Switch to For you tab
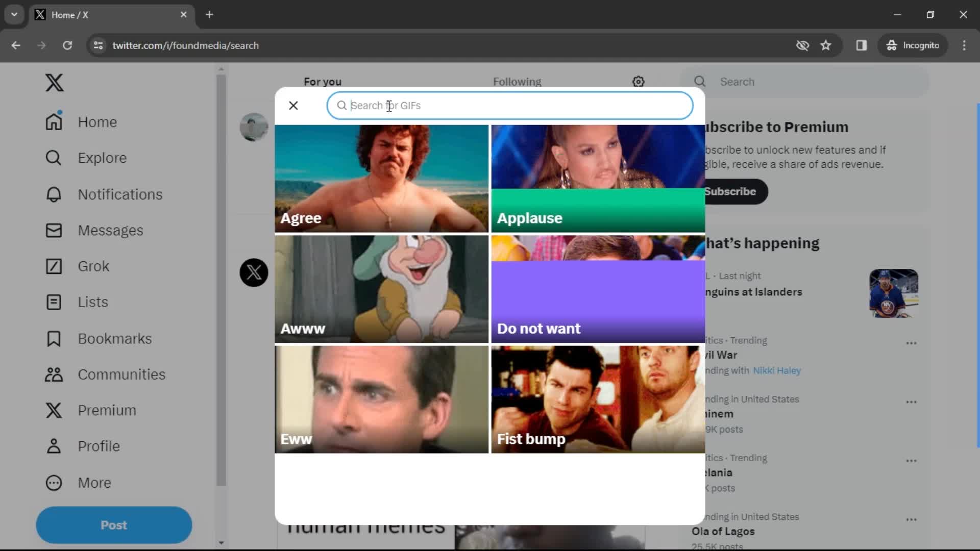 point(323,82)
